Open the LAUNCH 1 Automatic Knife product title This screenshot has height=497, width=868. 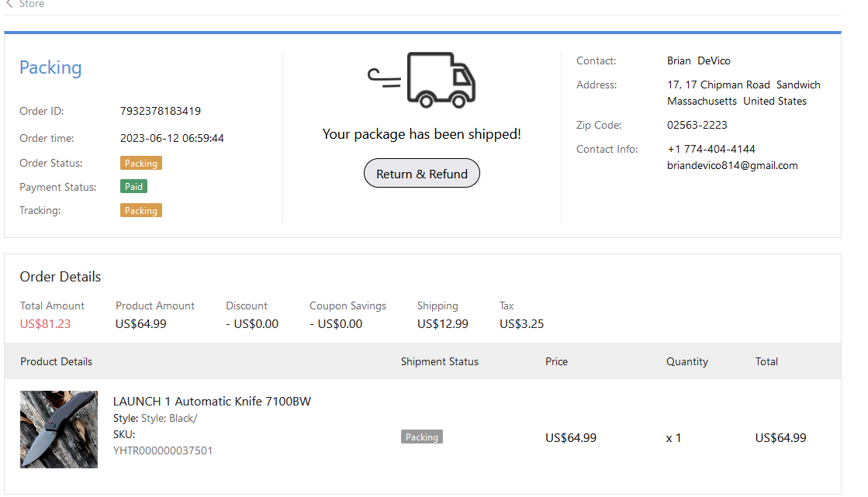point(212,401)
